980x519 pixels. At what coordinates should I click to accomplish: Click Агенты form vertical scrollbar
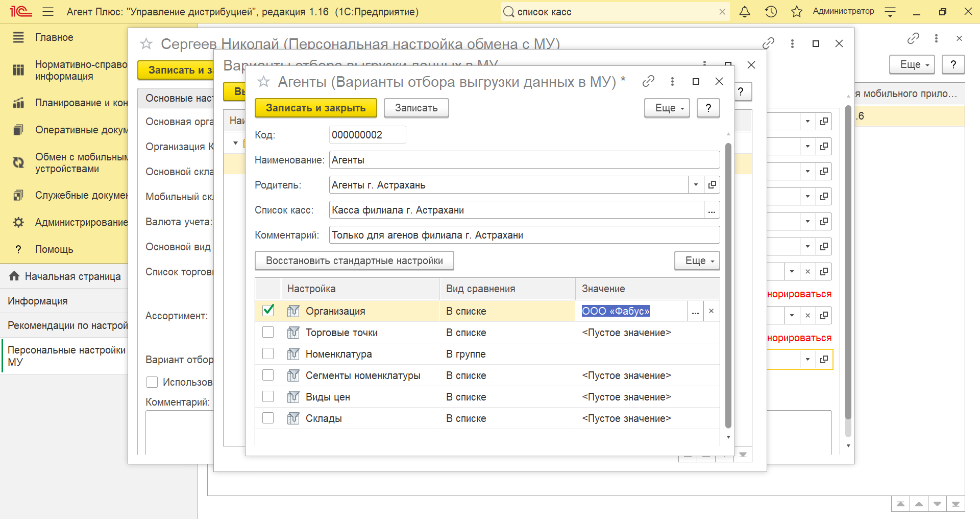[x=728, y=285]
